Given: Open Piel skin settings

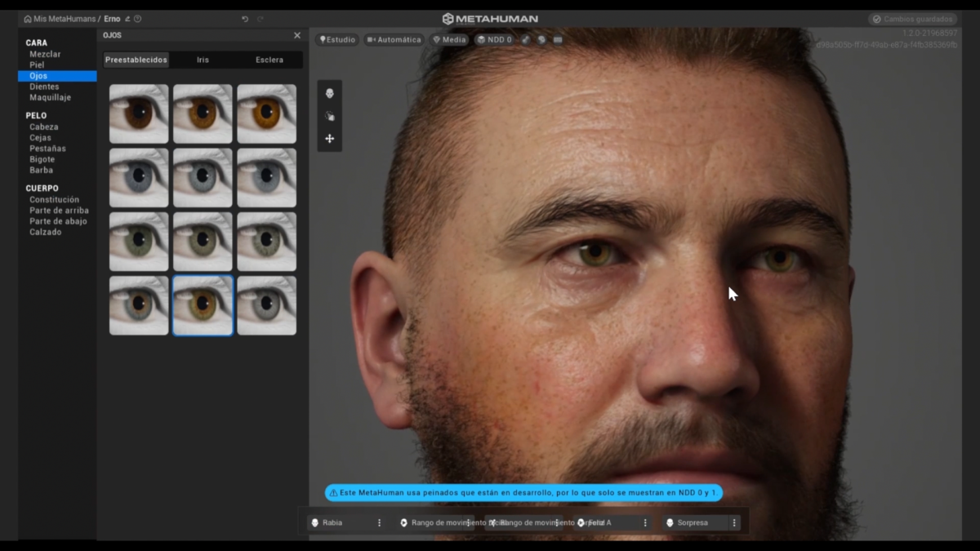Looking at the screenshot, I should (37, 64).
